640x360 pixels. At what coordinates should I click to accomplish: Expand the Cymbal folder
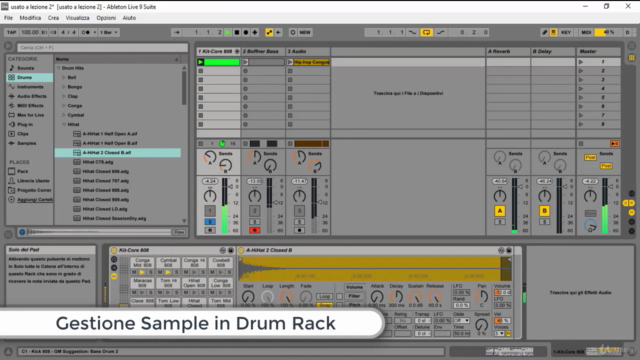coord(64,115)
